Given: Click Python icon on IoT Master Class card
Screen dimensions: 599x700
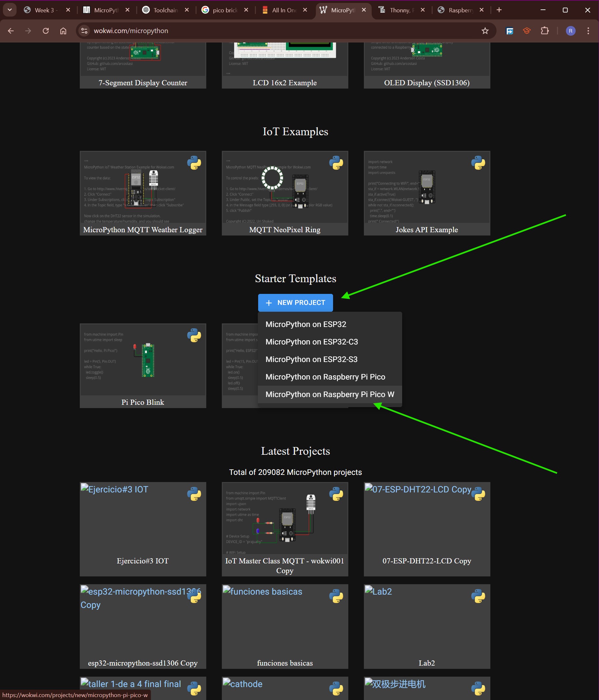Looking at the screenshot, I should pos(336,494).
